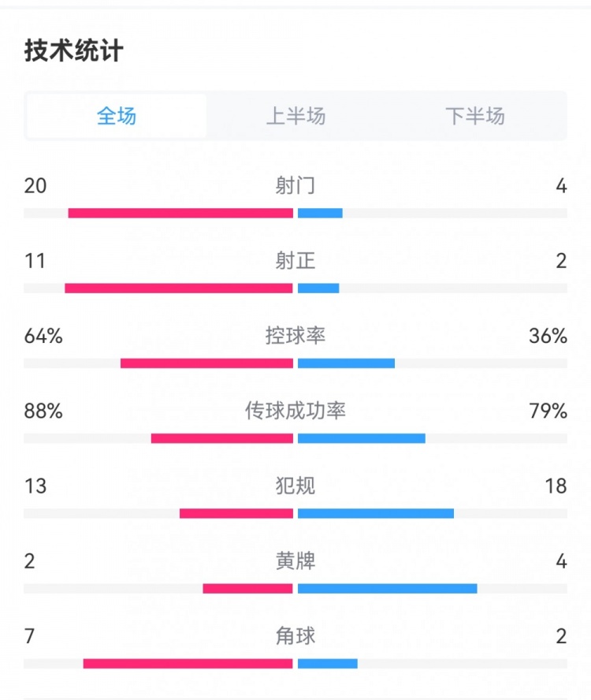
Task: Click the blue 黄牌 progress bar
Action: pyautogui.click(x=387, y=588)
